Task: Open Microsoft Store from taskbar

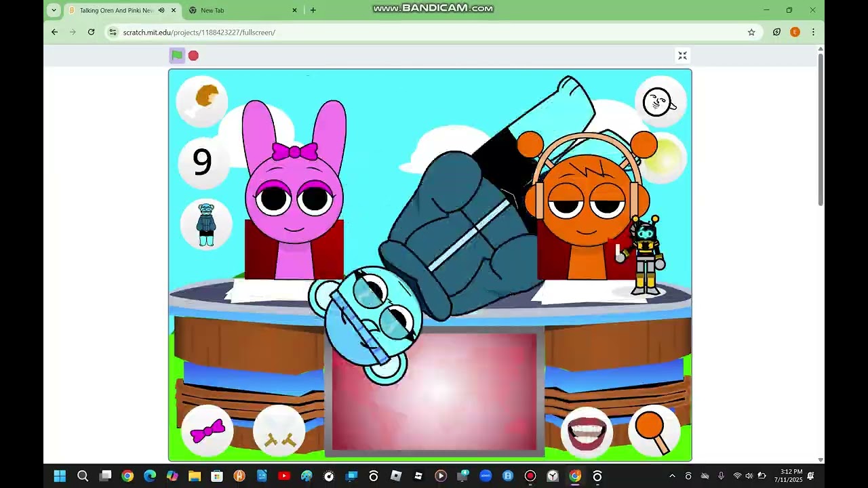Action: (217, 476)
